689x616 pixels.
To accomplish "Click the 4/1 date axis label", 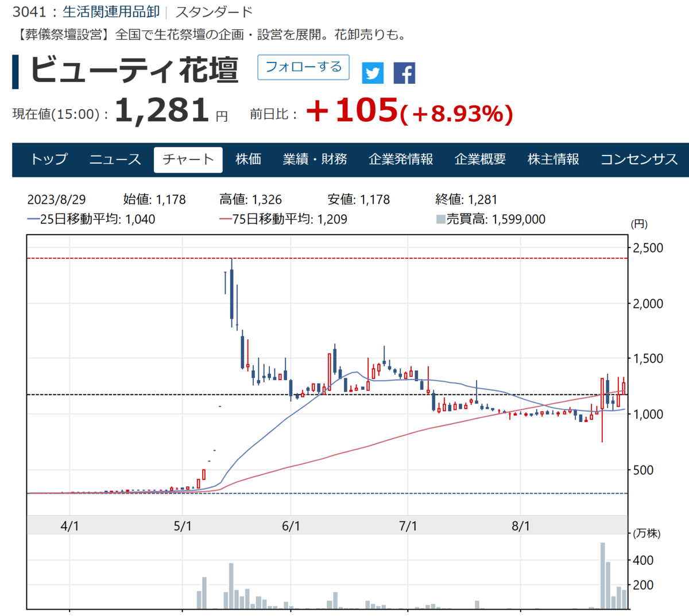I will pos(69,526).
